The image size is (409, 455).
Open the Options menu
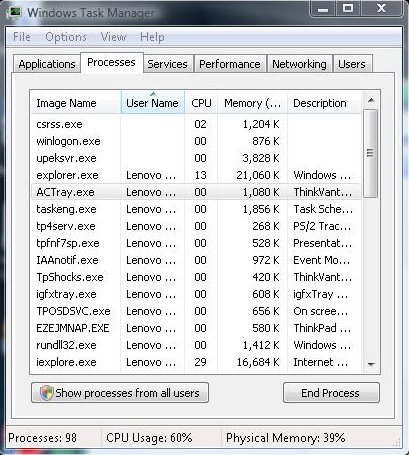[x=66, y=37]
